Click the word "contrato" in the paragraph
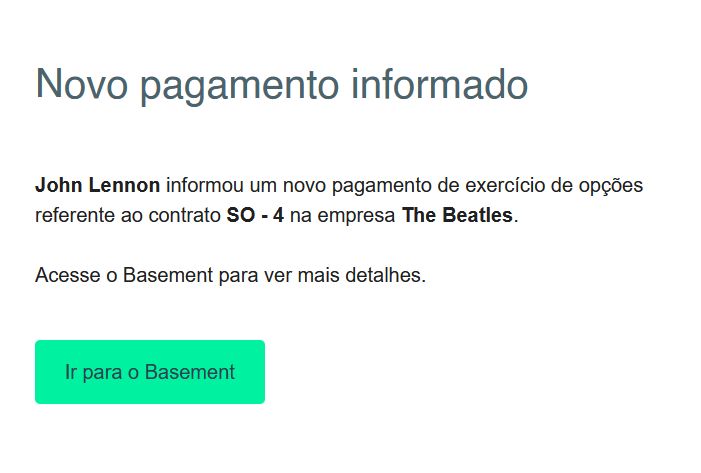Screen dimensions: 701x473 click(187, 215)
